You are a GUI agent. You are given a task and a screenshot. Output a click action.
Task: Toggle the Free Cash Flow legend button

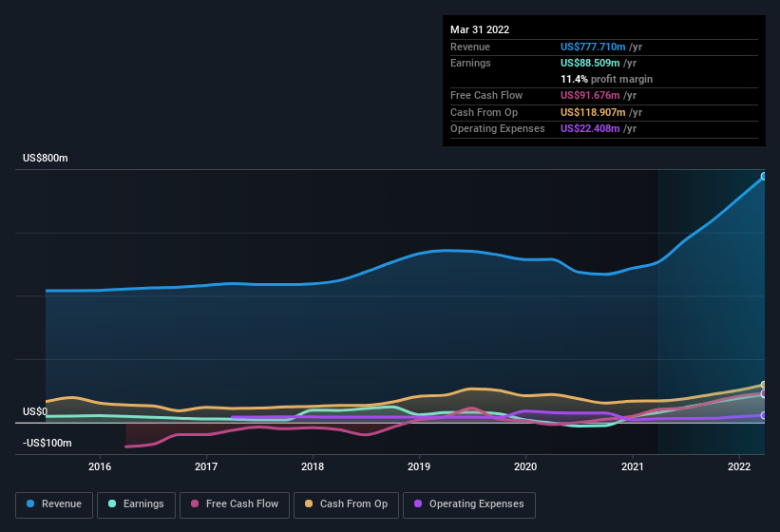[x=235, y=504]
